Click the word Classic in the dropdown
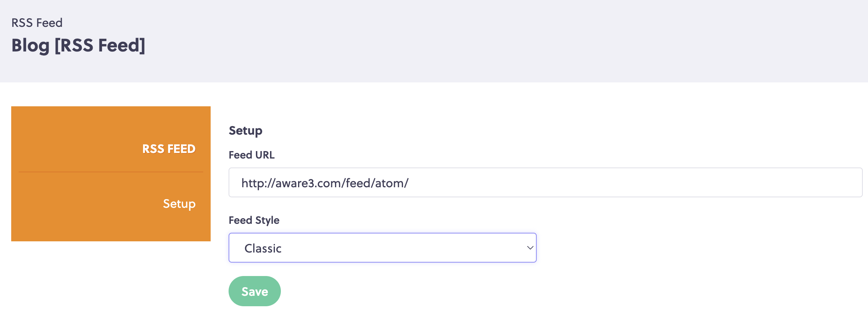The image size is (868, 326). 263,248
